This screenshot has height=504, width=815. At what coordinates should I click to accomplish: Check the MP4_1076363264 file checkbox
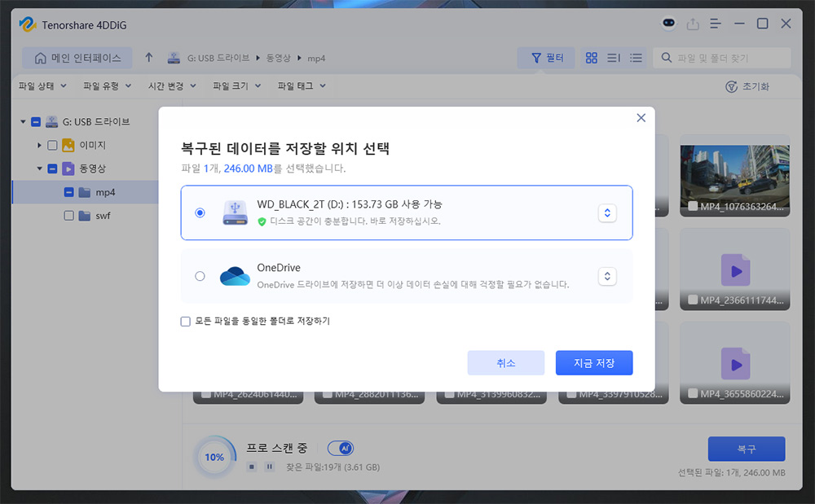pyautogui.click(x=693, y=207)
